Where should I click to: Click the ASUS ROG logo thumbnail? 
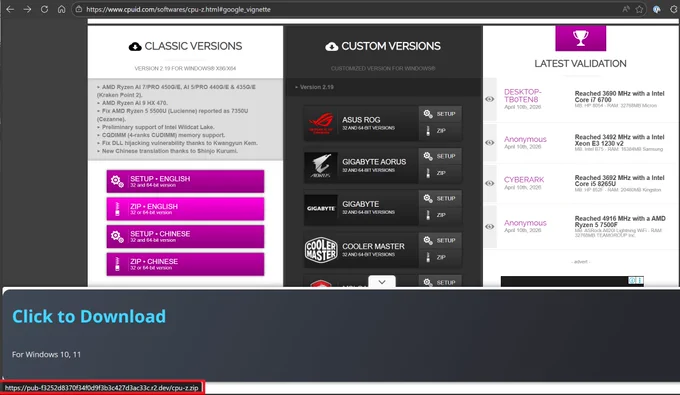click(321, 123)
